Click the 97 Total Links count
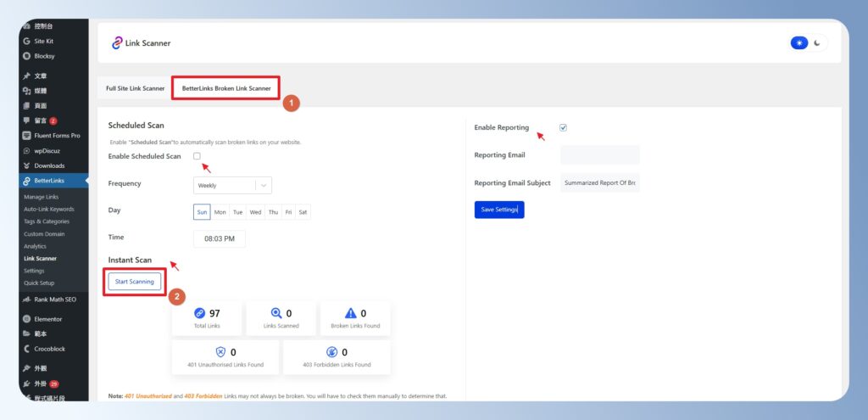The image size is (868, 420). 214,314
